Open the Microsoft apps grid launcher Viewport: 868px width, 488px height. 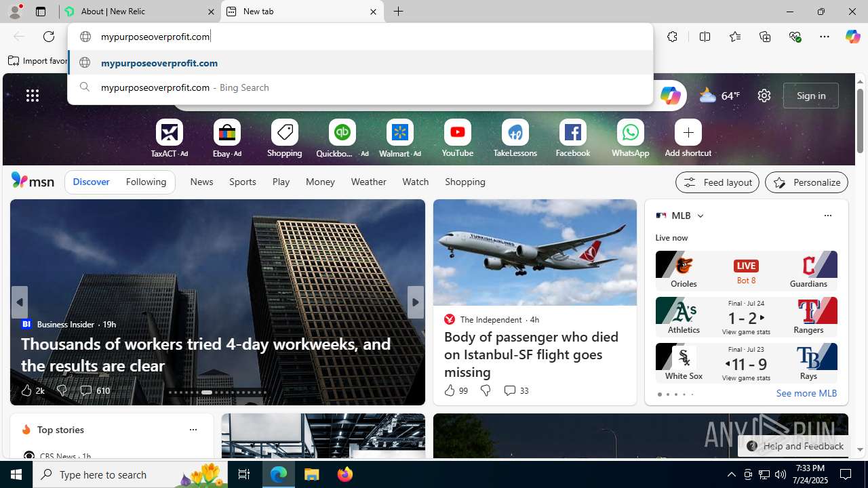pyautogui.click(x=33, y=96)
